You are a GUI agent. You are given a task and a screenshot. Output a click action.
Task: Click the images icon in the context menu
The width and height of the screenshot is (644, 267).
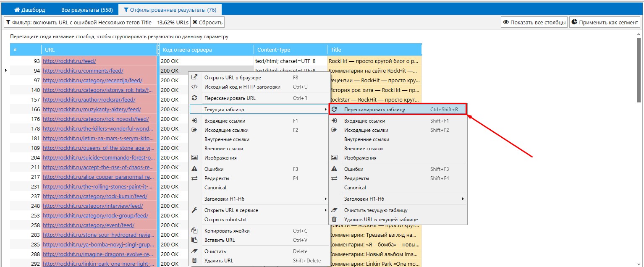(194, 158)
